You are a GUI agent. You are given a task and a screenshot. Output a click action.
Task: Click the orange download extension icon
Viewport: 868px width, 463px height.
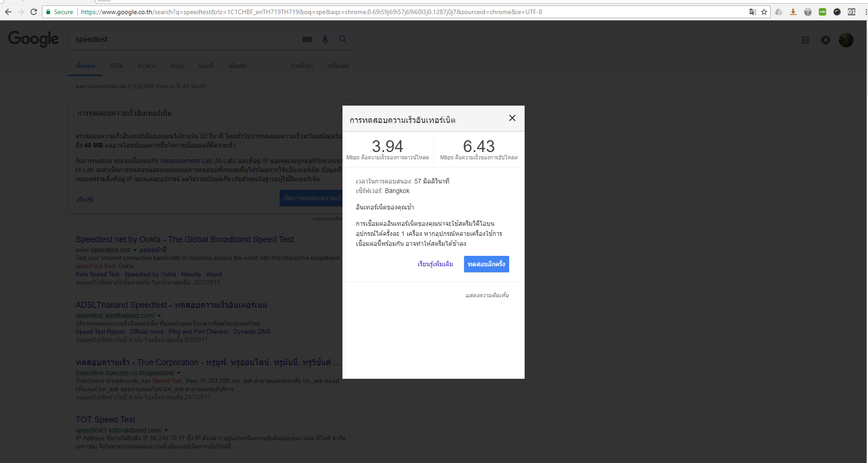click(793, 12)
